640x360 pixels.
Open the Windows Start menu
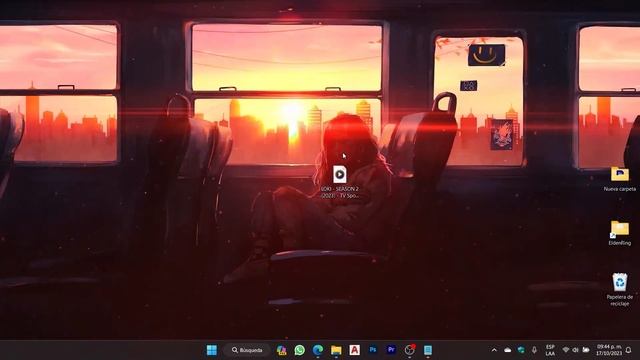coord(212,350)
